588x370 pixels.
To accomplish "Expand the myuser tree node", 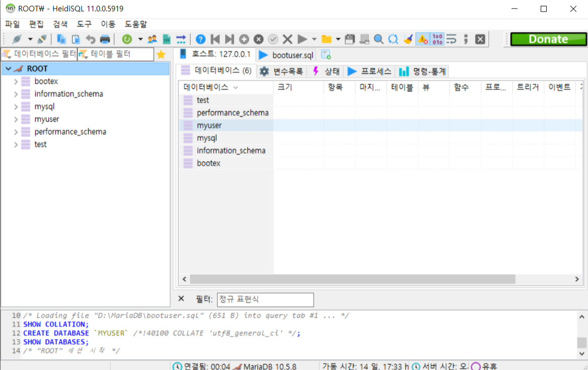I will (16, 119).
